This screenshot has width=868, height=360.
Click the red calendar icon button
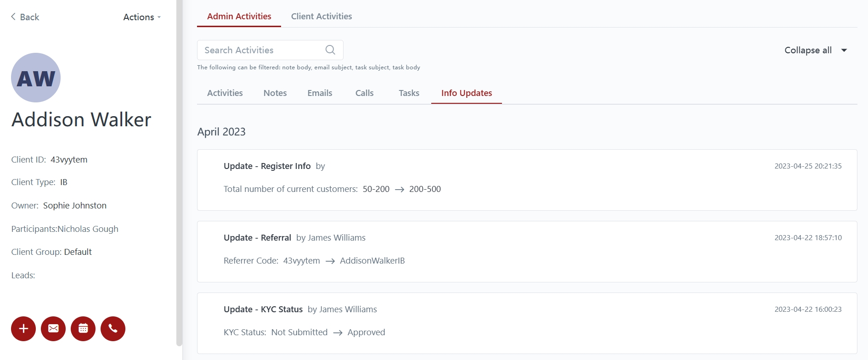(83, 329)
